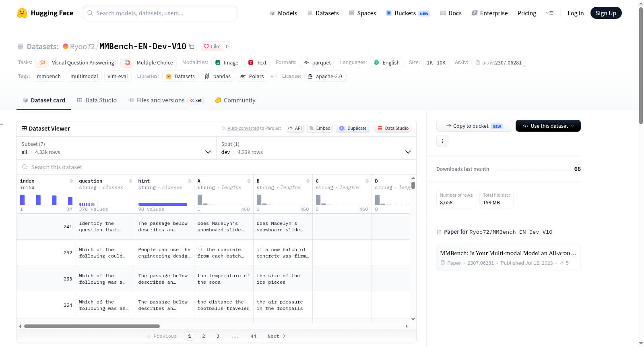Sort the hint column with arrows icon
This screenshot has width=644, height=347.
click(x=190, y=181)
